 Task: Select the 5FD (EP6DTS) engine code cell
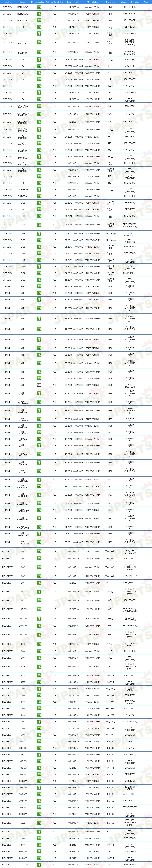(x=130, y=241)
